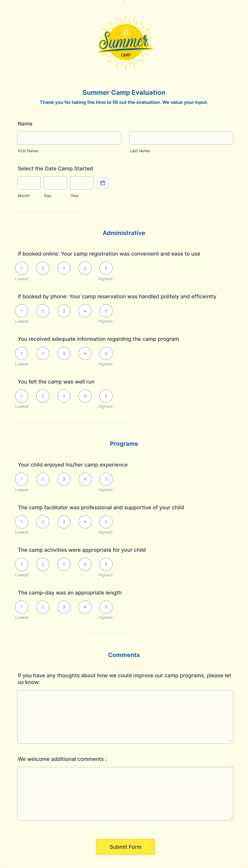Select rating 1 for phone reservation handling

pos(22,311)
